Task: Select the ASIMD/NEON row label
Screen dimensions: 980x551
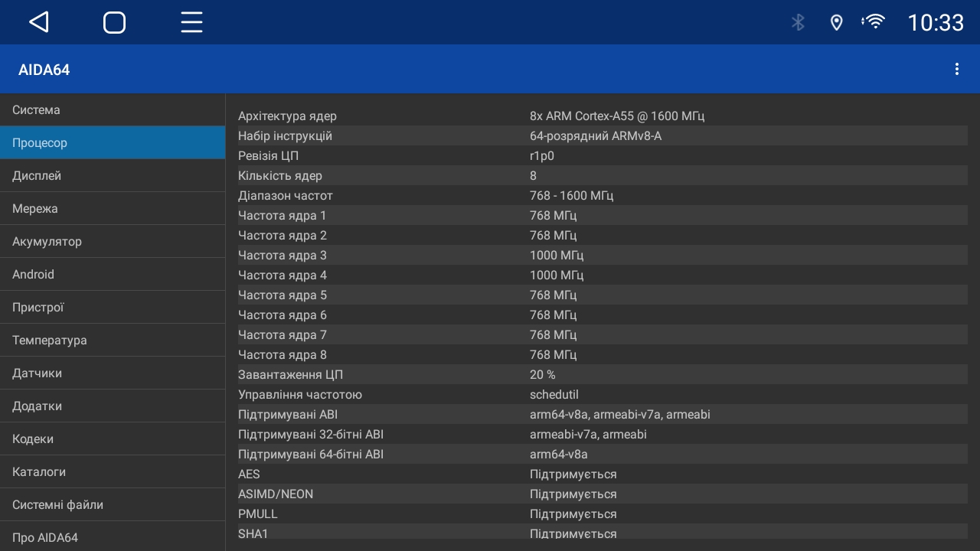Action: pos(276,494)
